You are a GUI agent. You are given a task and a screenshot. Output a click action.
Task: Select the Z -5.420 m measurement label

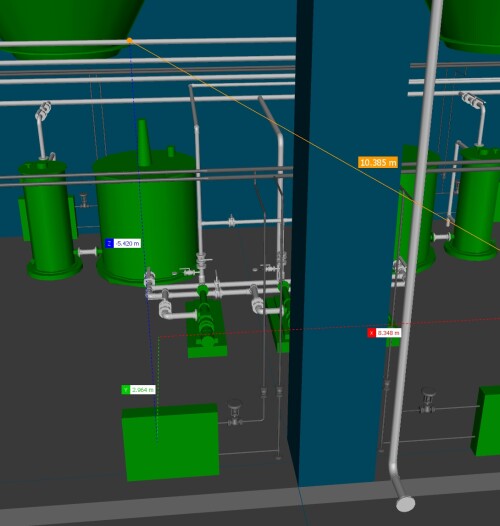(x=122, y=243)
